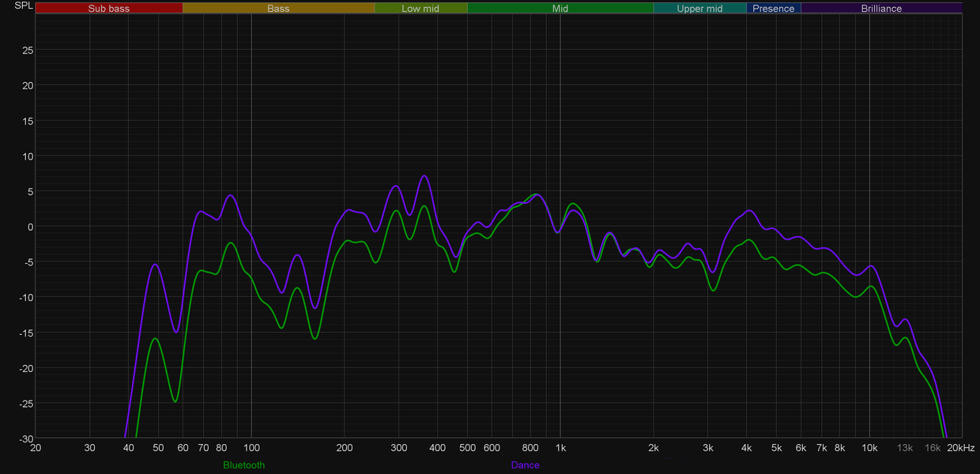980x474 pixels.
Task: Click the 13k frequency axis label
Action: coord(905,448)
